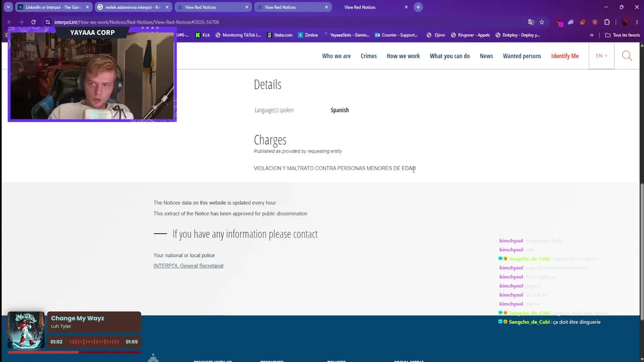
Task: Open the Who we are menu
Action: pyautogui.click(x=336, y=56)
